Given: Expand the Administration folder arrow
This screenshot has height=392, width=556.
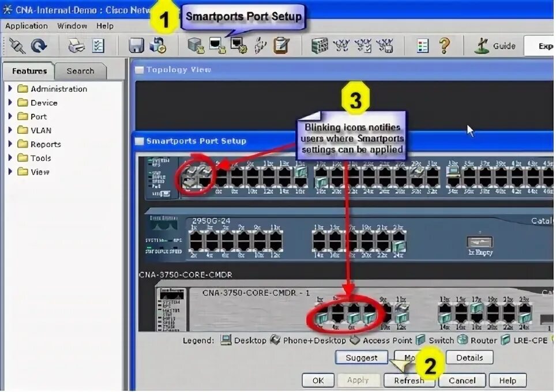Looking at the screenshot, I should tap(10, 88).
